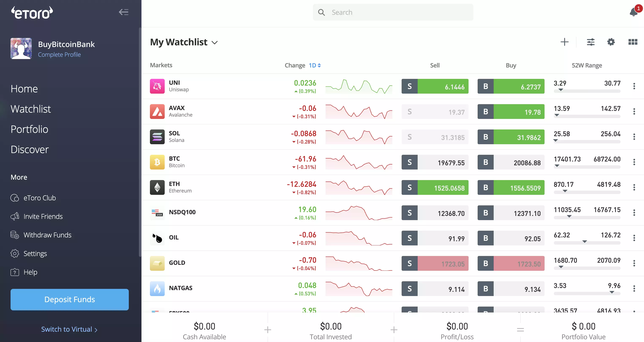This screenshot has width=644, height=342.
Task: Open Invite Friends menu item
Action: click(37, 216)
